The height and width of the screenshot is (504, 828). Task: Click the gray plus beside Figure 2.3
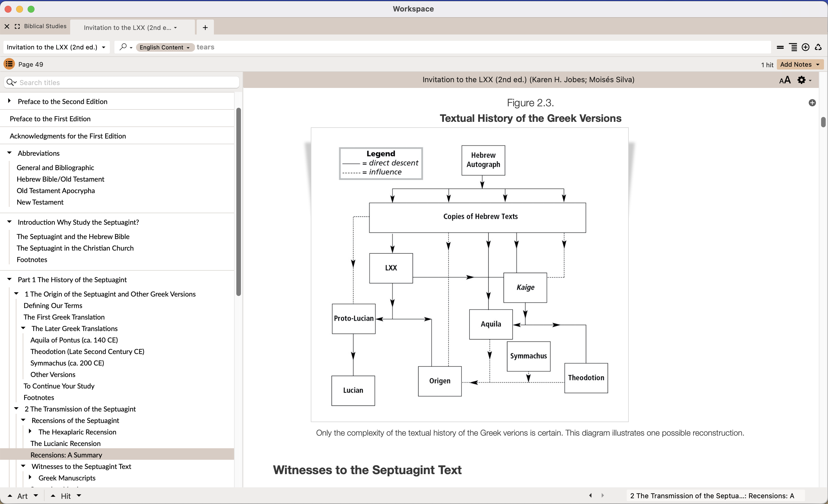[x=812, y=103]
